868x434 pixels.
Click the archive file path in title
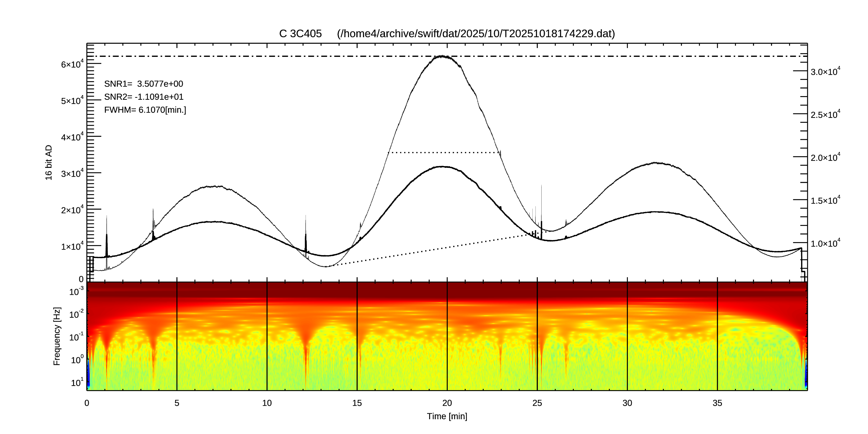click(x=476, y=34)
